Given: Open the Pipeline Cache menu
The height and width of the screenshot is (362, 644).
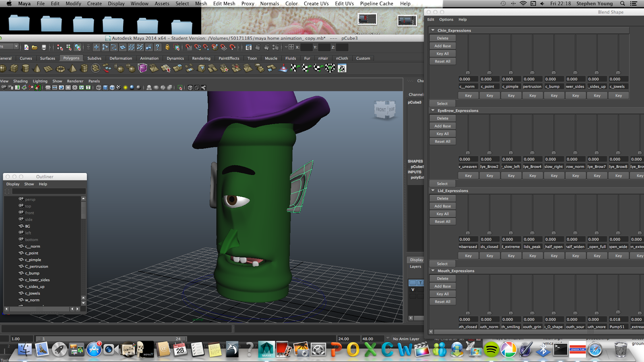Looking at the screenshot, I should (x=376, y=4).
